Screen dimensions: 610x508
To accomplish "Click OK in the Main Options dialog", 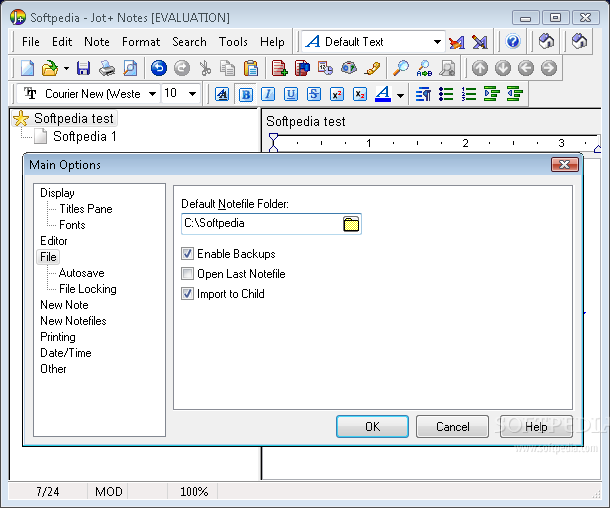I will point(372,427).
